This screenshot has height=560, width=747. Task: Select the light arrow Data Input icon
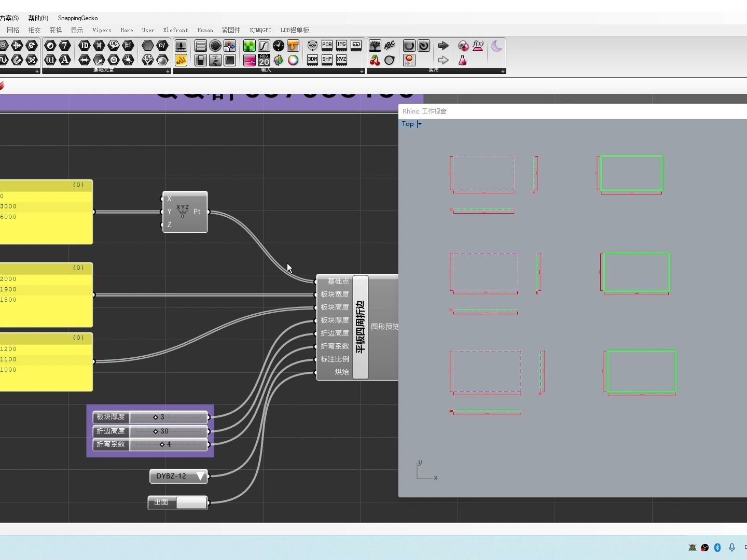click(444, 60)
